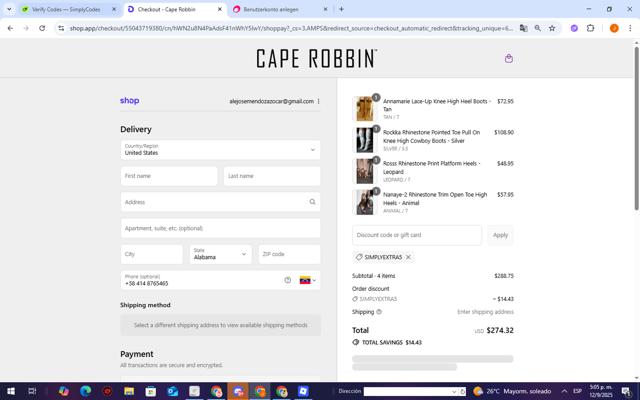Screen dimensions: 640x400
Task: Click the browser address bar URL
Action: 291,28
